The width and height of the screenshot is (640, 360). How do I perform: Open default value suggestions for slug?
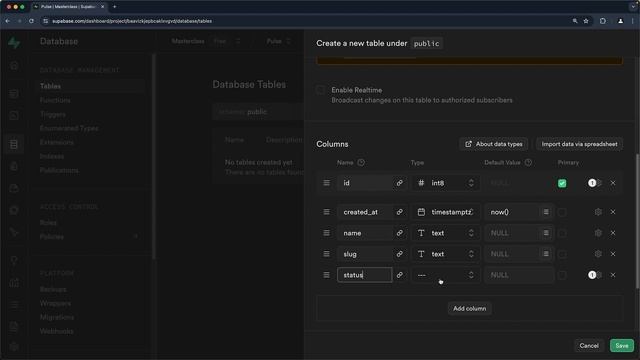(x=546, y=254)
